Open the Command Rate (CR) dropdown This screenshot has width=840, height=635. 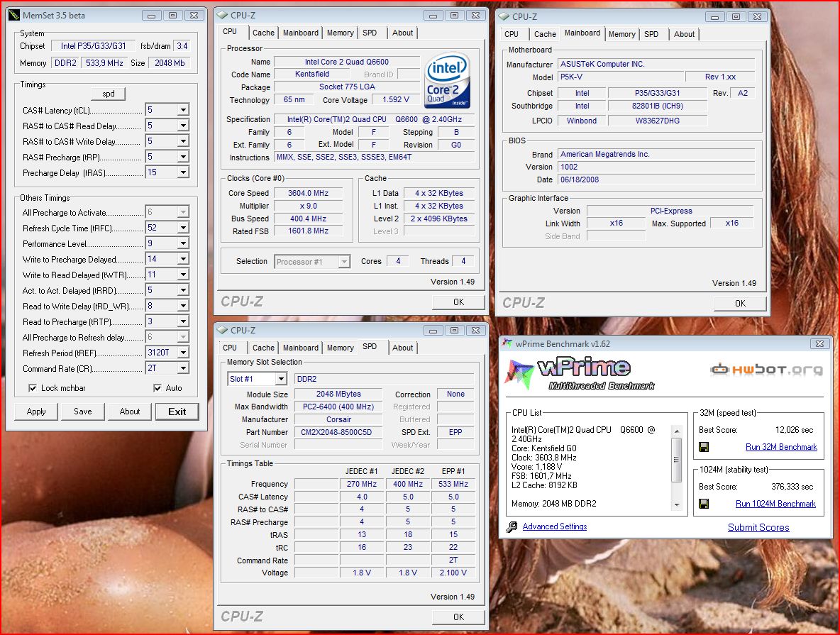182,368
